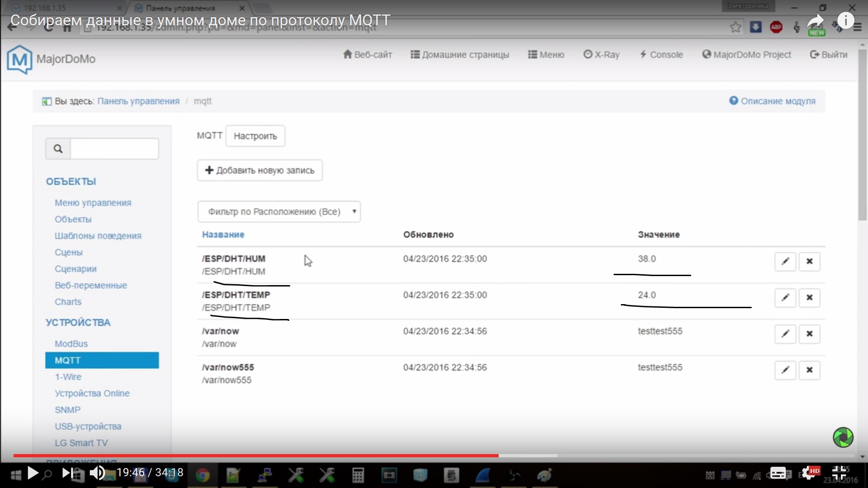This screenshot has height=488, width=868.
Task: Click into the sidebar search input field
Action: pyautogui.click(x=114, y=149)
